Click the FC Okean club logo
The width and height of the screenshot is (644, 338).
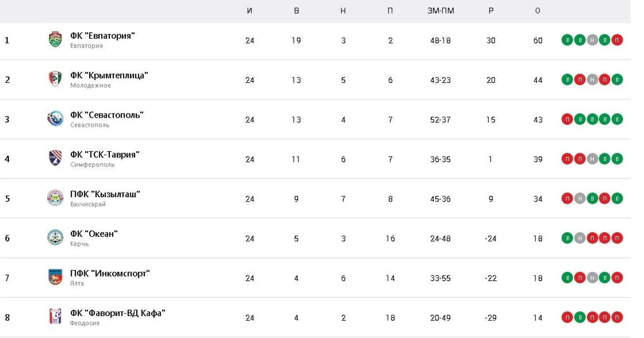point(55,237)
